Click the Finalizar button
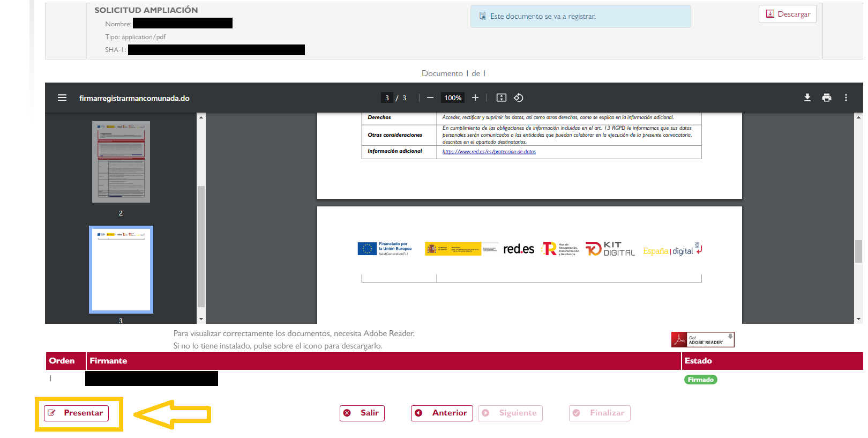 pos(600,413)
